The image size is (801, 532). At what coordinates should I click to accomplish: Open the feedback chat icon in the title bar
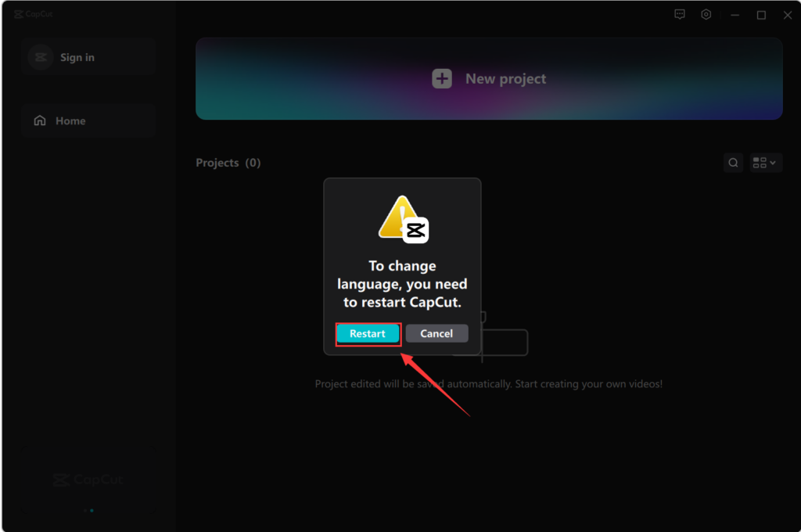[680, 14]
